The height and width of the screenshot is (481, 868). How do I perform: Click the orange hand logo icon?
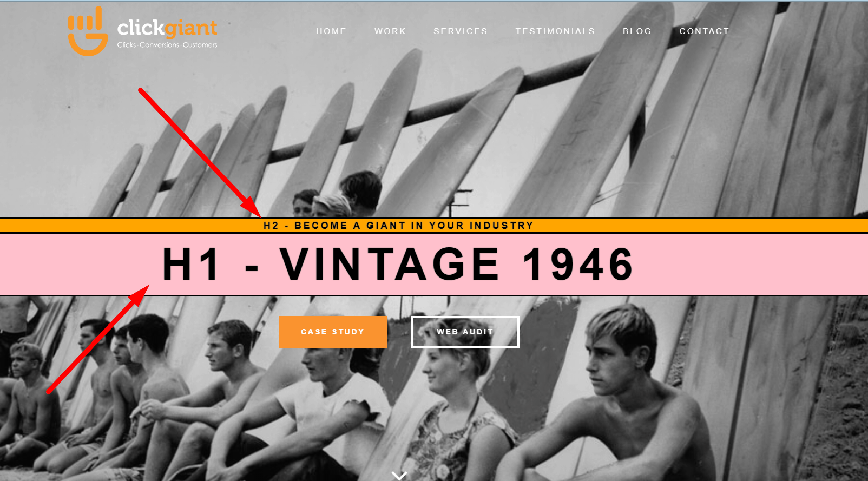click(x=87, y=31)
